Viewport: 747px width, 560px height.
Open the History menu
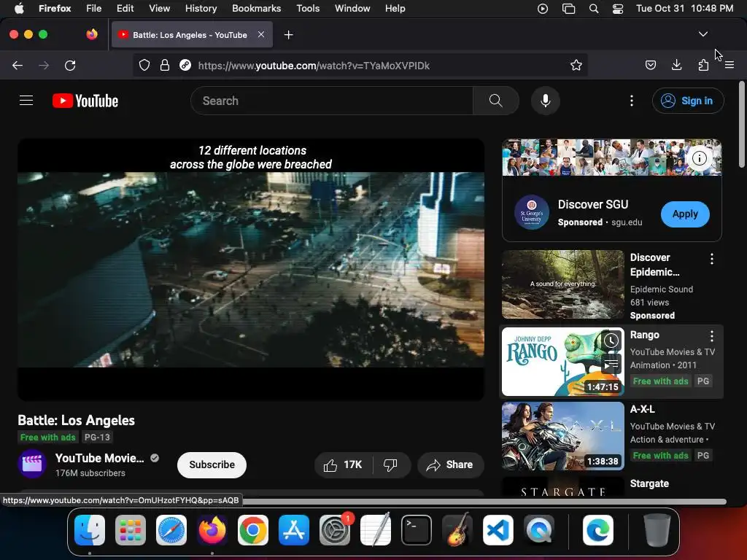tap(201, 9)
